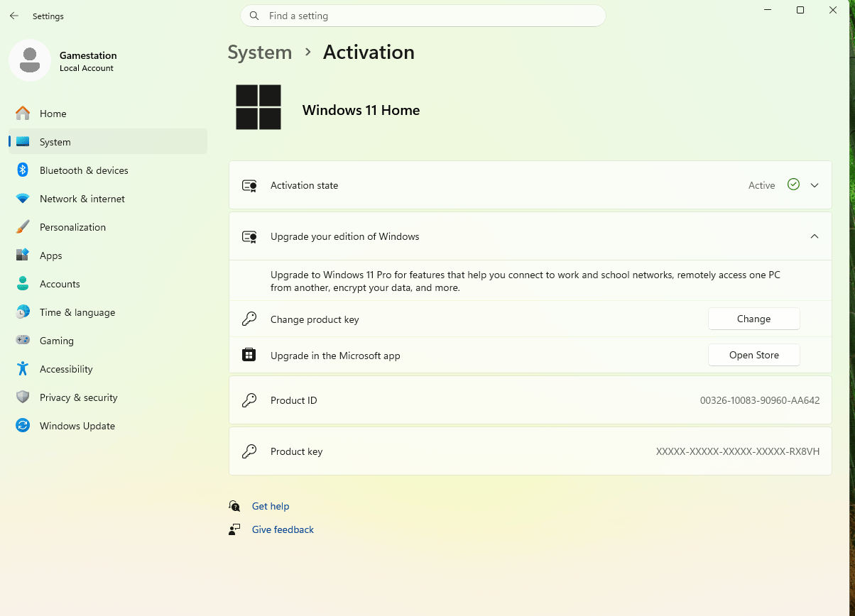The width and height of the screenshot is (855, 616).
Task: Open Windows Update page
Action: (108, 426)
